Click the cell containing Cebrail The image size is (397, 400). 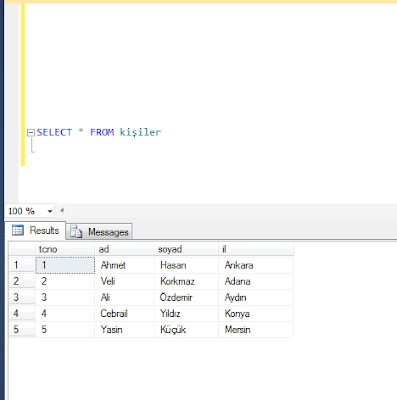pos(124,313)
